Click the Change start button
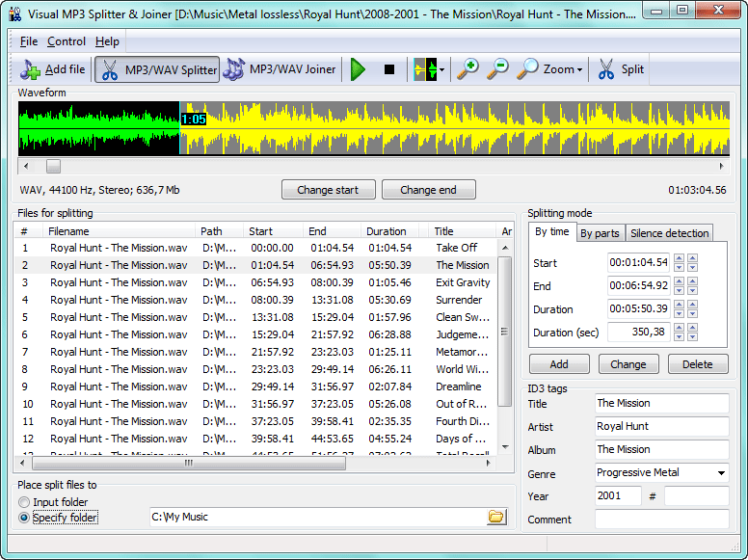Image resolution: width=748 pixels, height=560 pixels. [328, 190]
